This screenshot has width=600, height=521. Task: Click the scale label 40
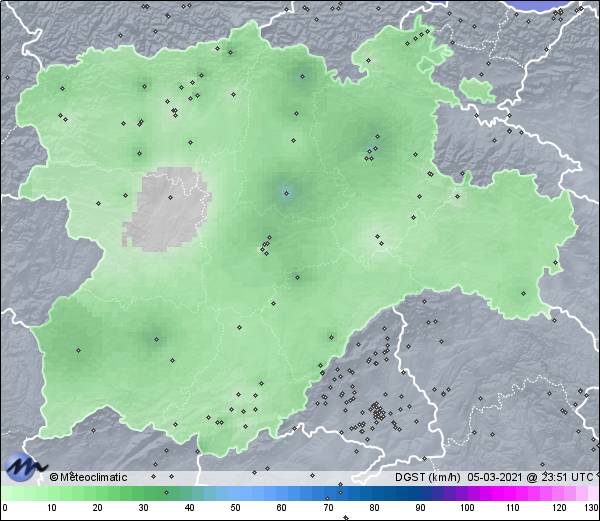point(189,508)
